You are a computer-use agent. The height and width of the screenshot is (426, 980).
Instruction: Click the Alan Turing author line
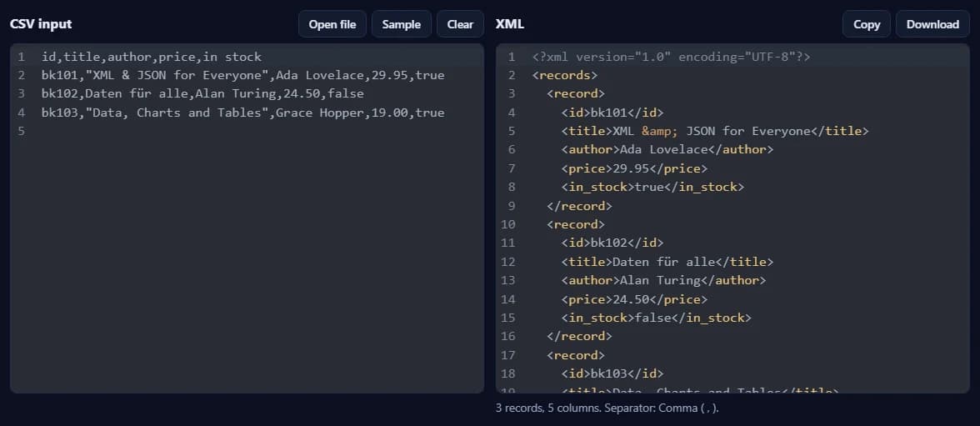click(x=663, y=280)
